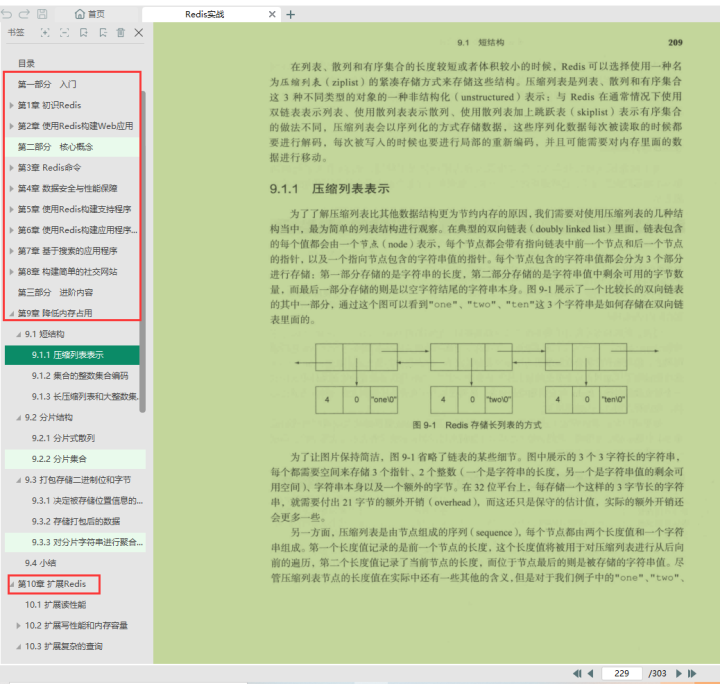
Task: Click the delete bookmark trash icon
Action: [x=120, y=33]
